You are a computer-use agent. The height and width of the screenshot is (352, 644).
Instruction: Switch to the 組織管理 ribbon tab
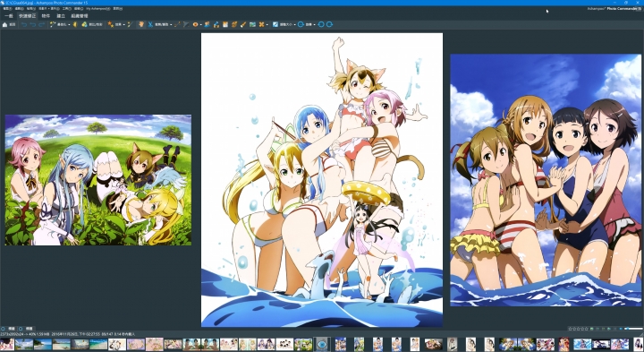tap(80, 16)
